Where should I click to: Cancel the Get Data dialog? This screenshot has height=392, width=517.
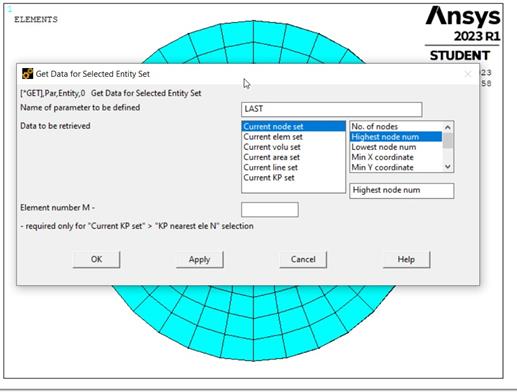303,259
